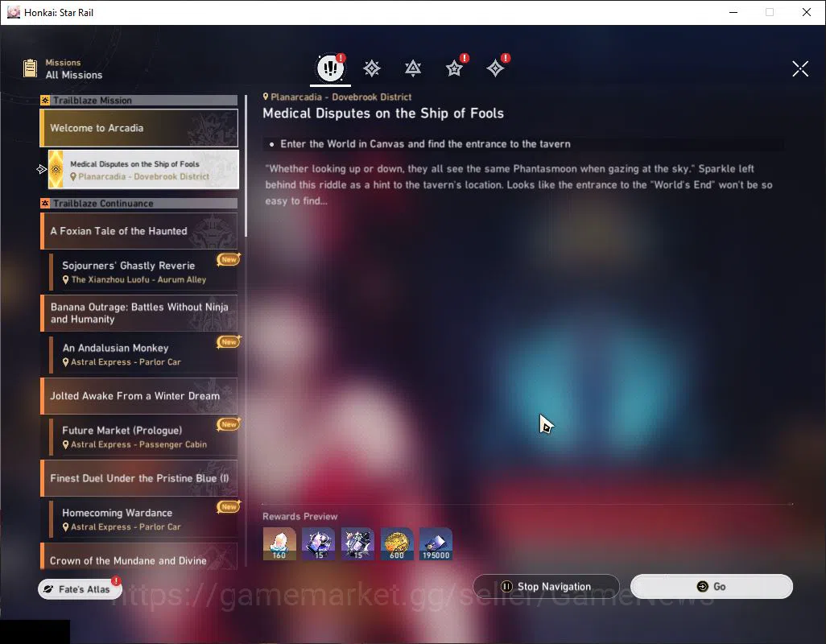Select the all missions exclamation tab icon
This screenshot has width=826, height=644.
330,68
